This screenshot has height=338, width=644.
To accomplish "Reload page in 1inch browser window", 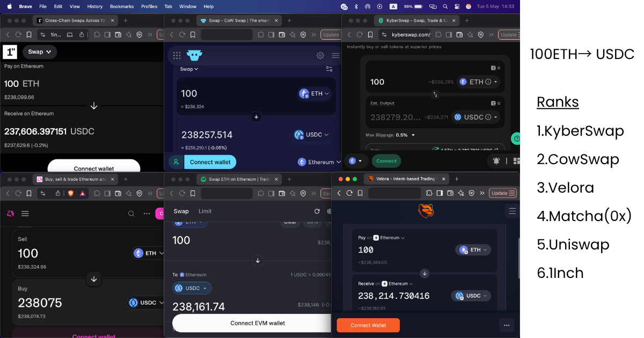I will (x=18, y=34).
